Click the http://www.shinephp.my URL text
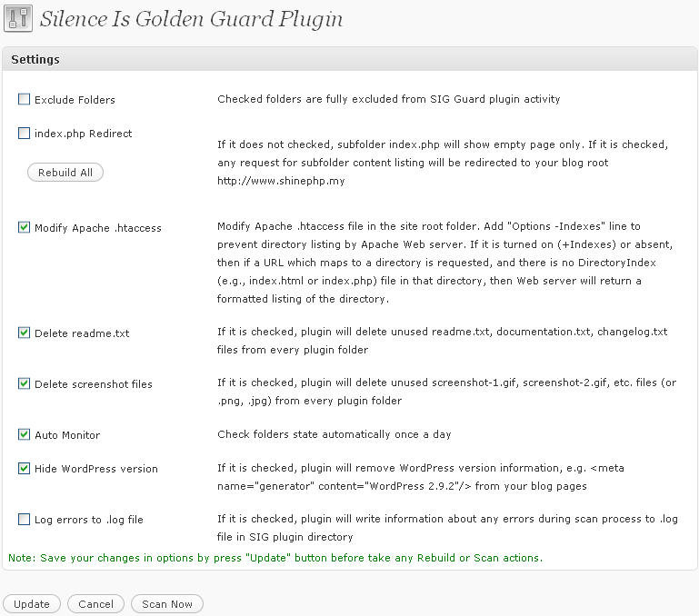The image size is (699, 616). (x=281, y=181)
